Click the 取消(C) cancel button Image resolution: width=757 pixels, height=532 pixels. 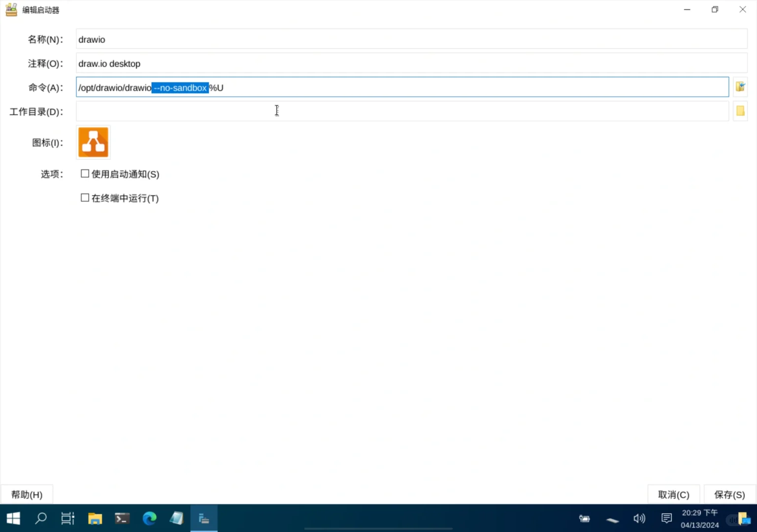tap(673, 495)
